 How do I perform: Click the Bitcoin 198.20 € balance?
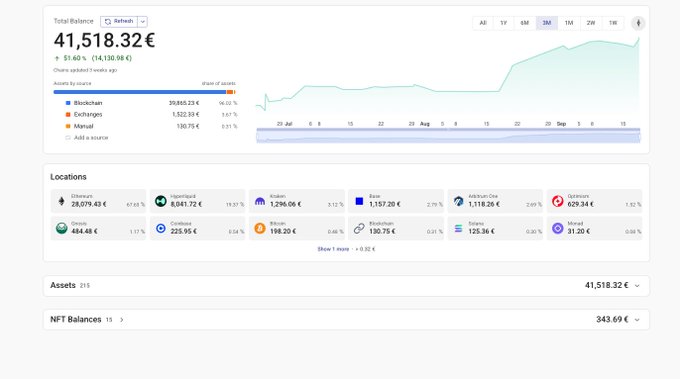tap(283, 232)
